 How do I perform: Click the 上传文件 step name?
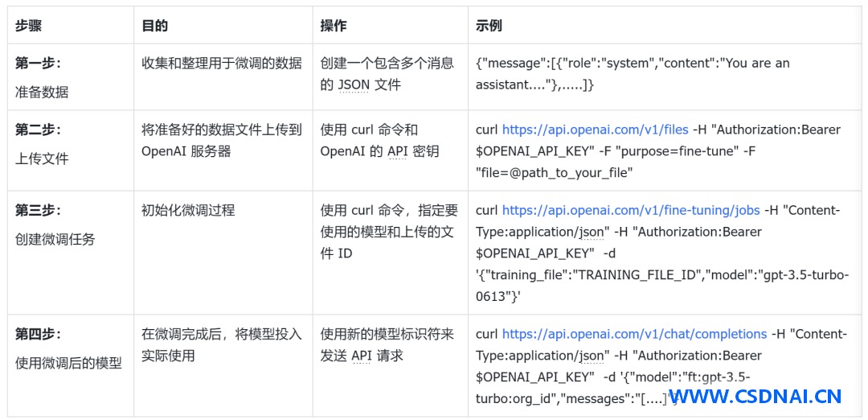42,159
